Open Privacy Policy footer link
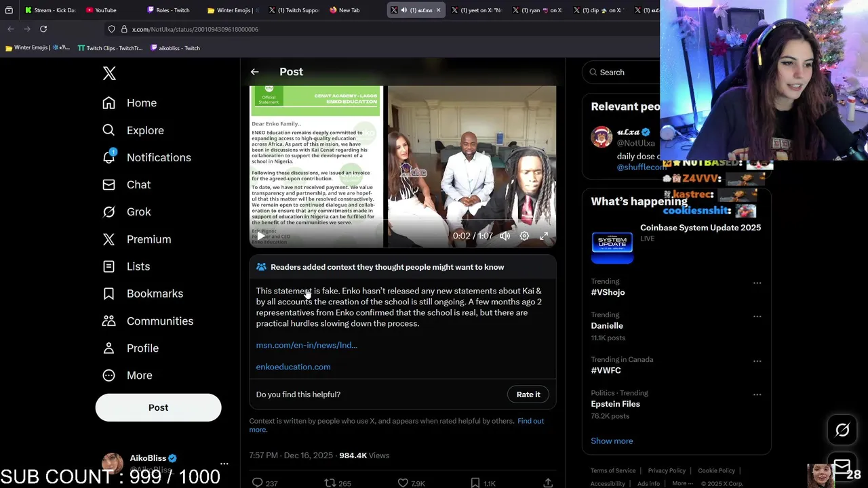 (x=667, y=470)
